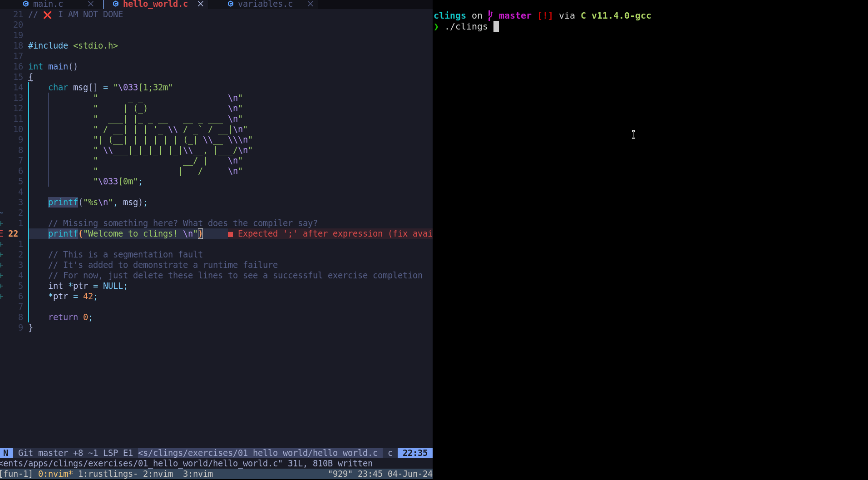Image resolution: width=868 pixels, height=480 pixels.
Task: Click the red error diagnostic square marker
Action: click(230, 234)
